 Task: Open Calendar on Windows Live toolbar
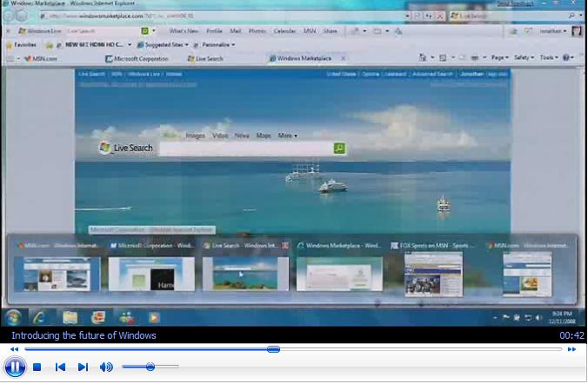pos(284,31)
